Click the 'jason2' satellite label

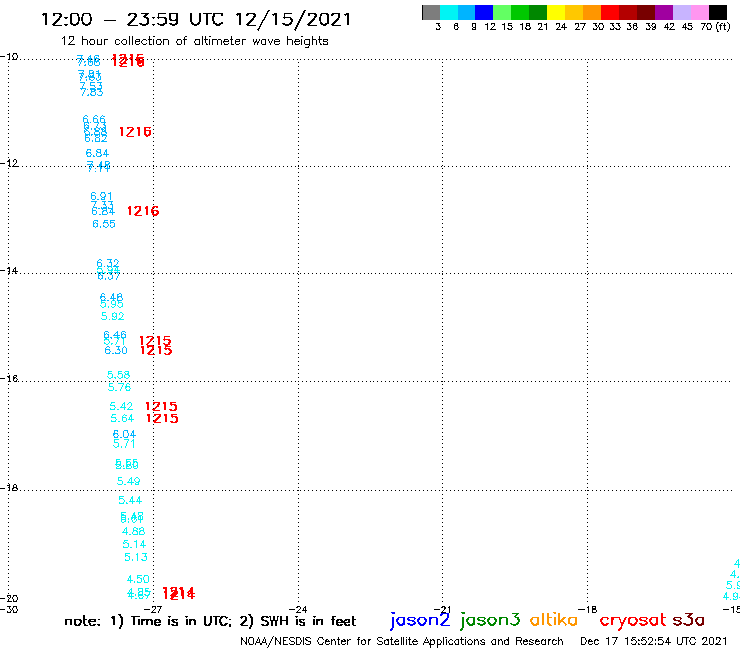pyautogui.click(x=420, y=620)
